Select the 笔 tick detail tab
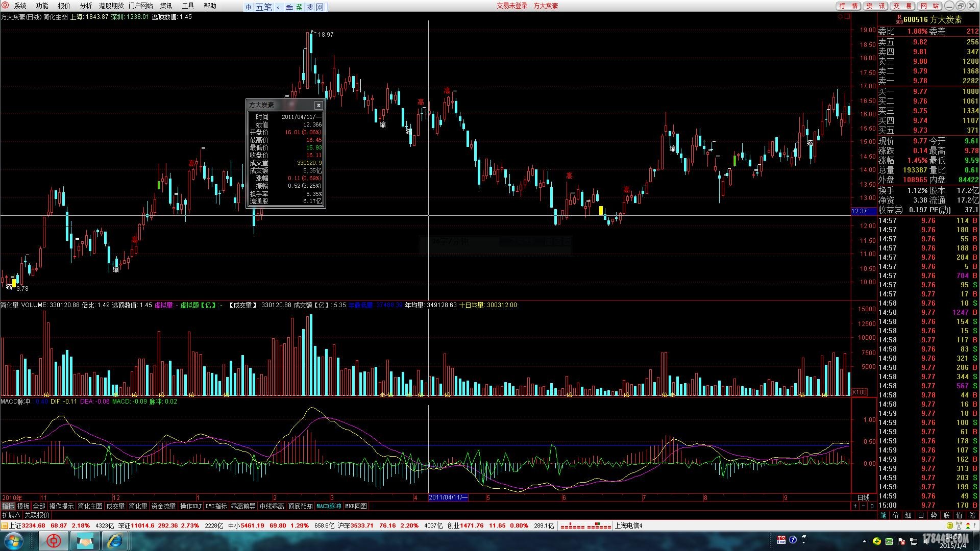This screenshot has height=551, width=980. [884, 515]
